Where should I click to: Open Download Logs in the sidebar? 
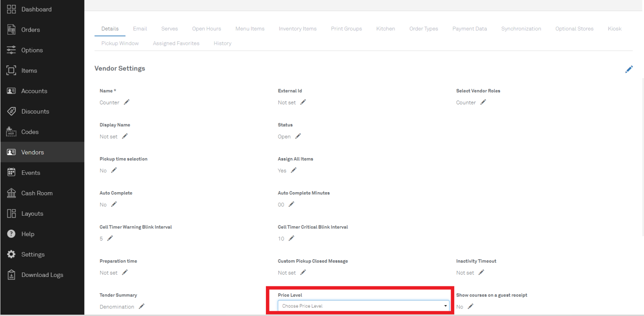42,275
